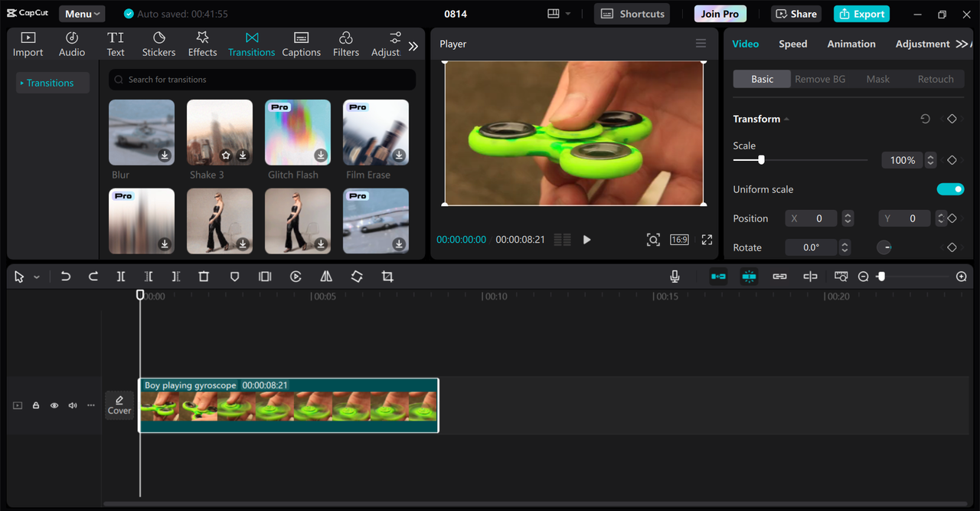Switch to the Animation tab
The width and height of the screenshot is (980, 511).
tap(851, 44)
